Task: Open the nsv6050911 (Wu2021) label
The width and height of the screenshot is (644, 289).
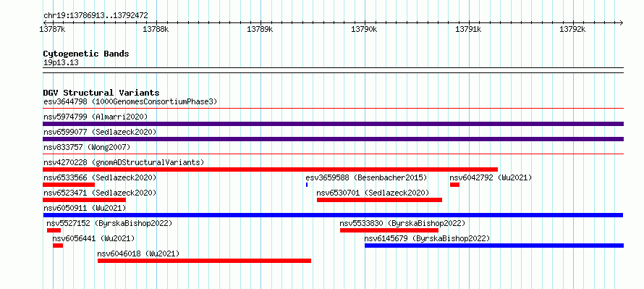Action: click(85, 208)
